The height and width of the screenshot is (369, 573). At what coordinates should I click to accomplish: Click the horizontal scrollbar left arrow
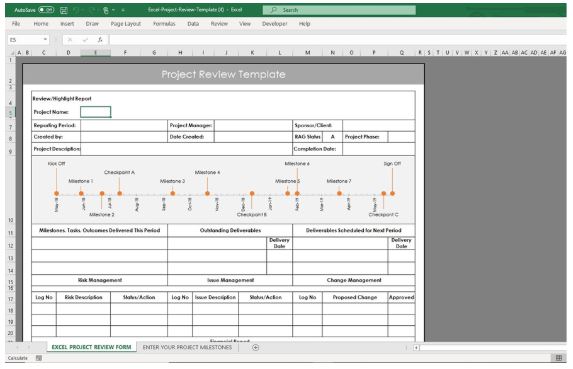pos(416,347)
